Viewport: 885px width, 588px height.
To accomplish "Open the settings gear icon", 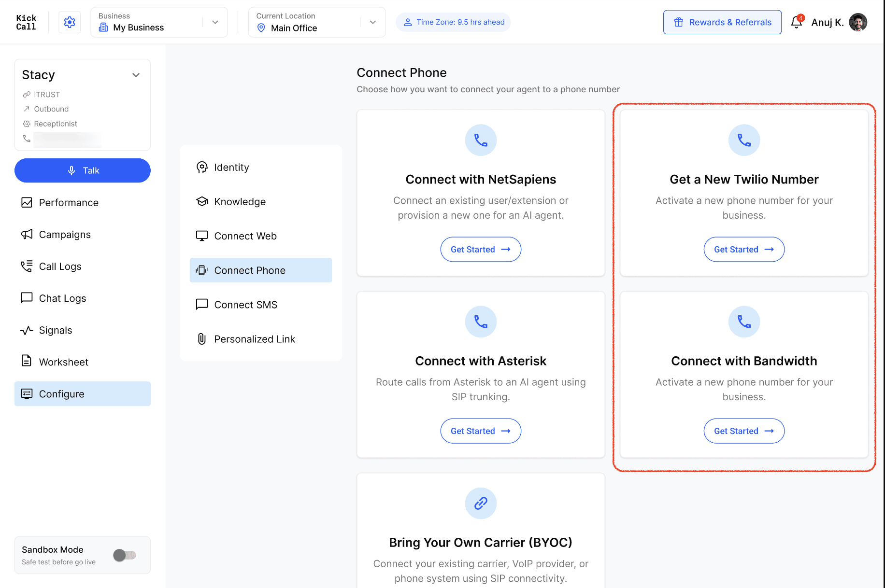I will tap(70, 22).
